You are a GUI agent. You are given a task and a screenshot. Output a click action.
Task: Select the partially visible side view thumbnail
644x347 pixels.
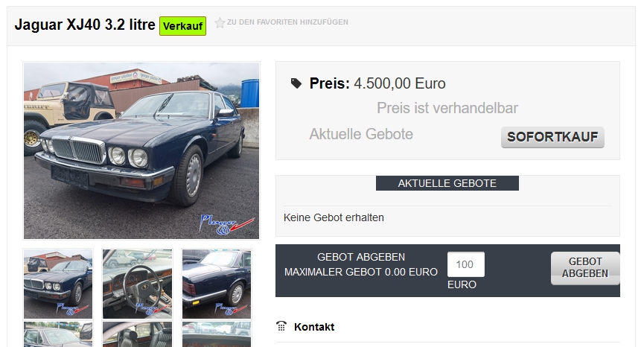point(58,334)
